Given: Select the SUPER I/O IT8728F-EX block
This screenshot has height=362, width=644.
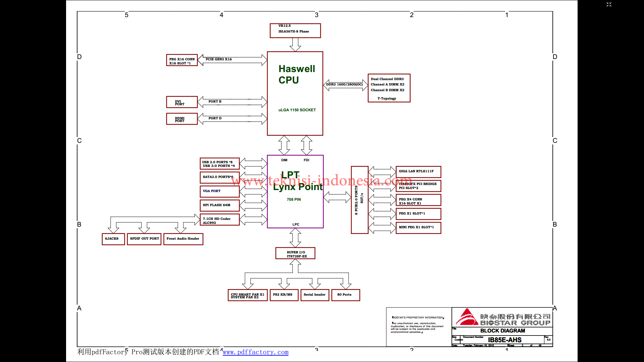Looking at the screenshot, I should point(295,253).
